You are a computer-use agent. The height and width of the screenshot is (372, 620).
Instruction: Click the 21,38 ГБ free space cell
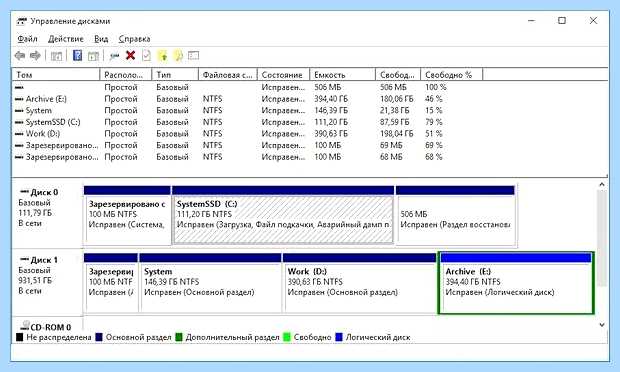(395, 111)
